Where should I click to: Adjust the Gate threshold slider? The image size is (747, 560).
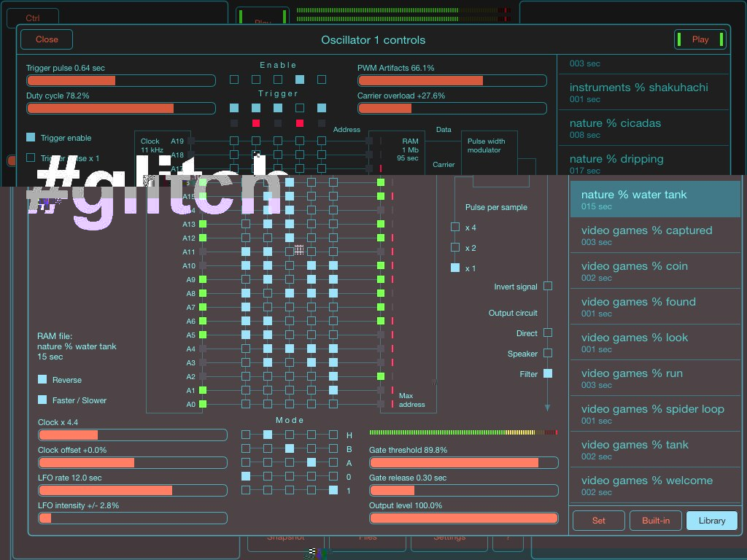463,462
